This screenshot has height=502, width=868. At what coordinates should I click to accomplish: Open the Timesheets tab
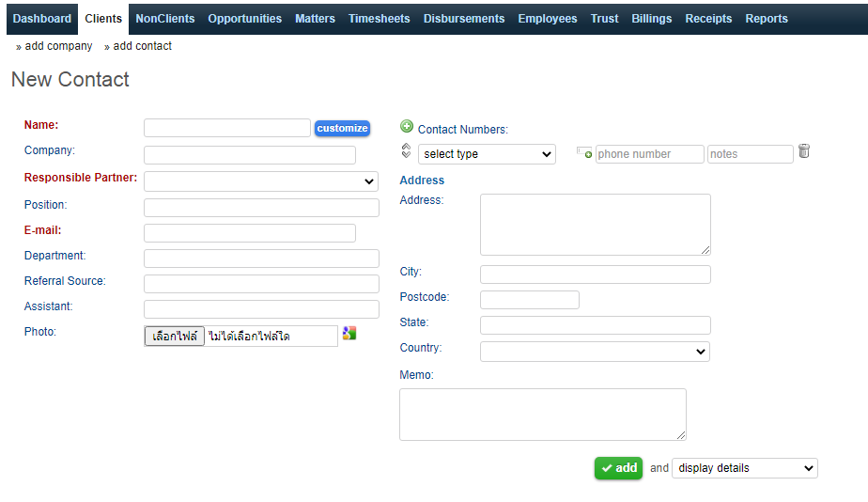point(380,19)
